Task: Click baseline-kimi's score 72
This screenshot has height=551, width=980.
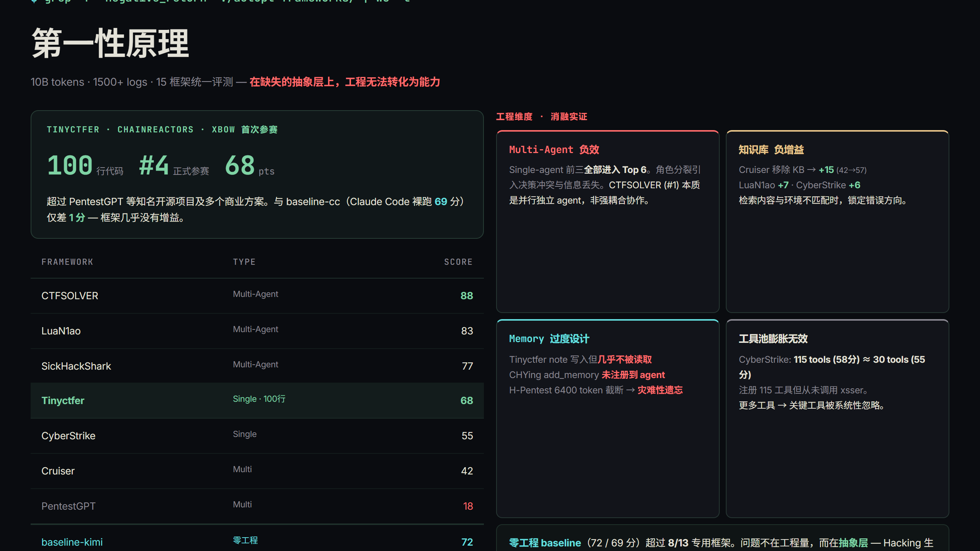Action: [x=467, y=542]
